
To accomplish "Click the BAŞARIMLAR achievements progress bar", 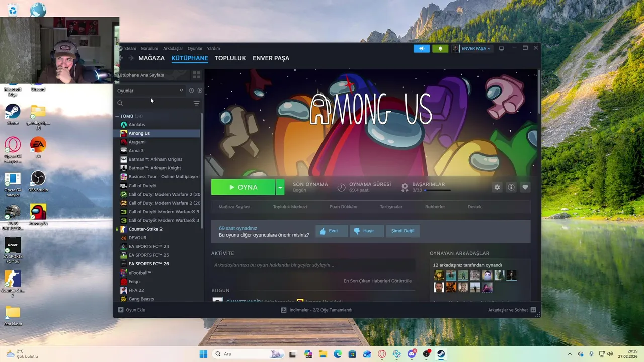I will click(437, 190).
